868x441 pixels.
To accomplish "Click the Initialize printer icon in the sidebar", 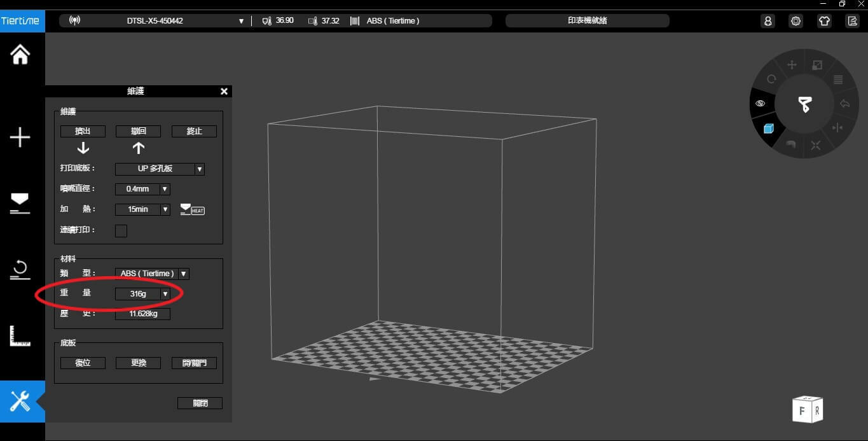I will pos(20,270).
